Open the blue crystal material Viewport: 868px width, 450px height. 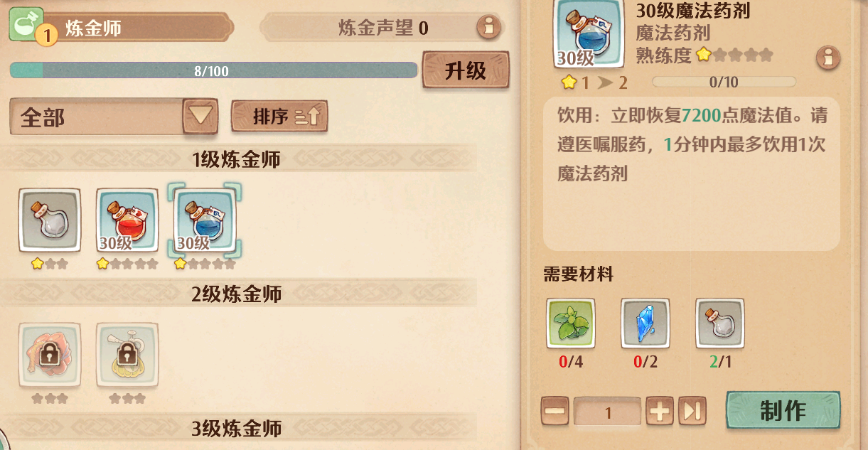[x=645, y=323]
